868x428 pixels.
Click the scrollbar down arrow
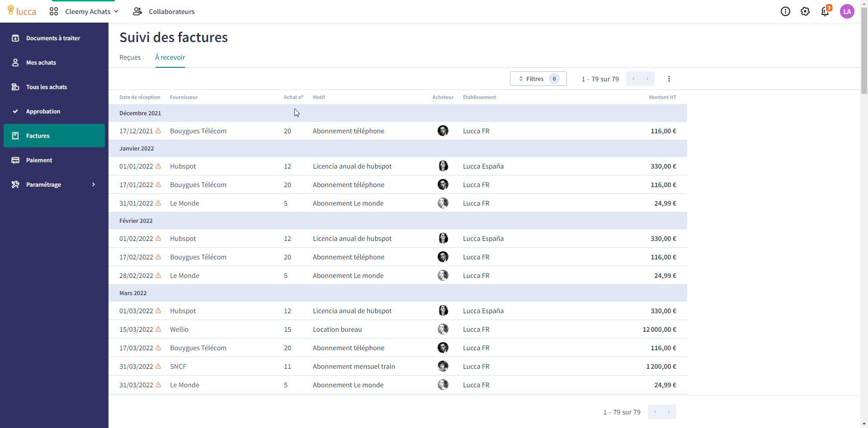864,424
